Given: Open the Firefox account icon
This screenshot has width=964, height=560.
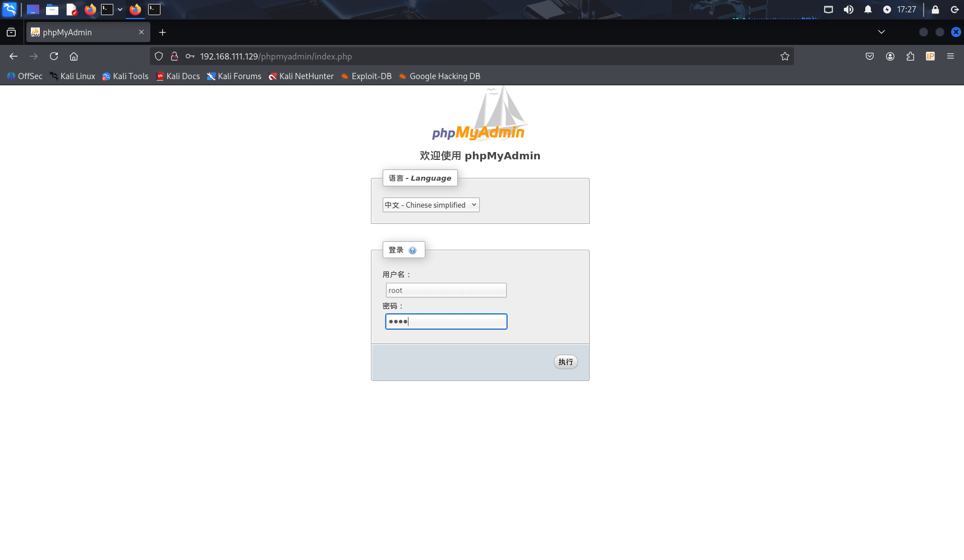Looking at the screenshot, I should (x=890, y=56).
